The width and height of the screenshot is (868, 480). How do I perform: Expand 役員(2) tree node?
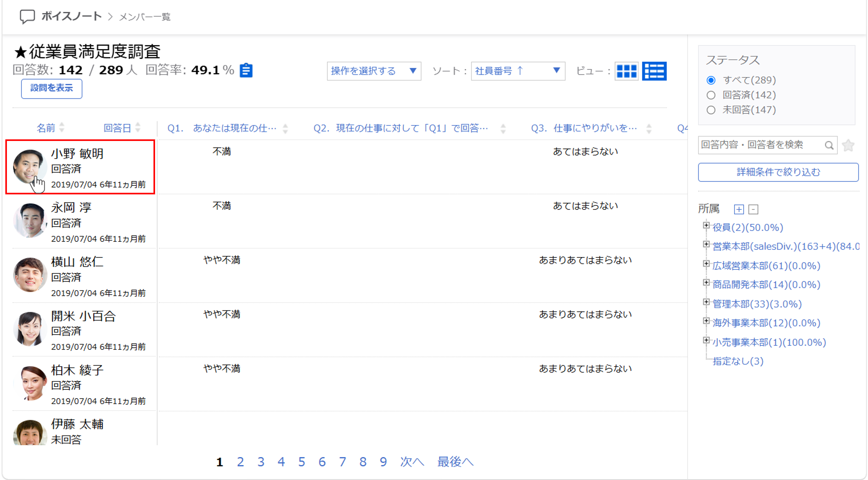(x=706, y=225)
